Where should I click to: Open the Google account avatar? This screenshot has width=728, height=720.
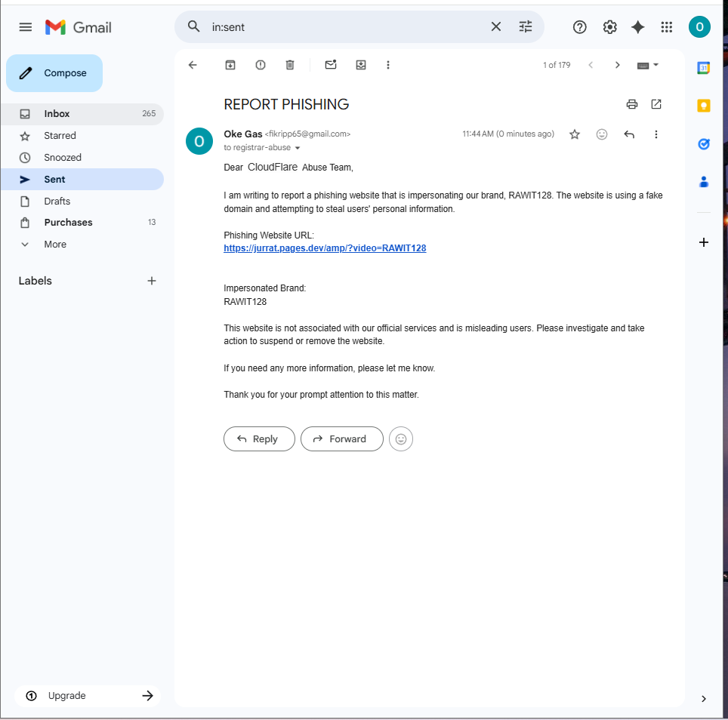coord(699,27)
